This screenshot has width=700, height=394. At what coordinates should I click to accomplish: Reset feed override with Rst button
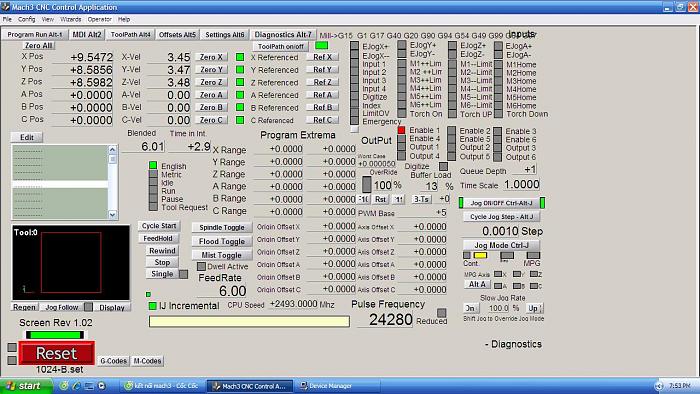click(x=380, y=199)
